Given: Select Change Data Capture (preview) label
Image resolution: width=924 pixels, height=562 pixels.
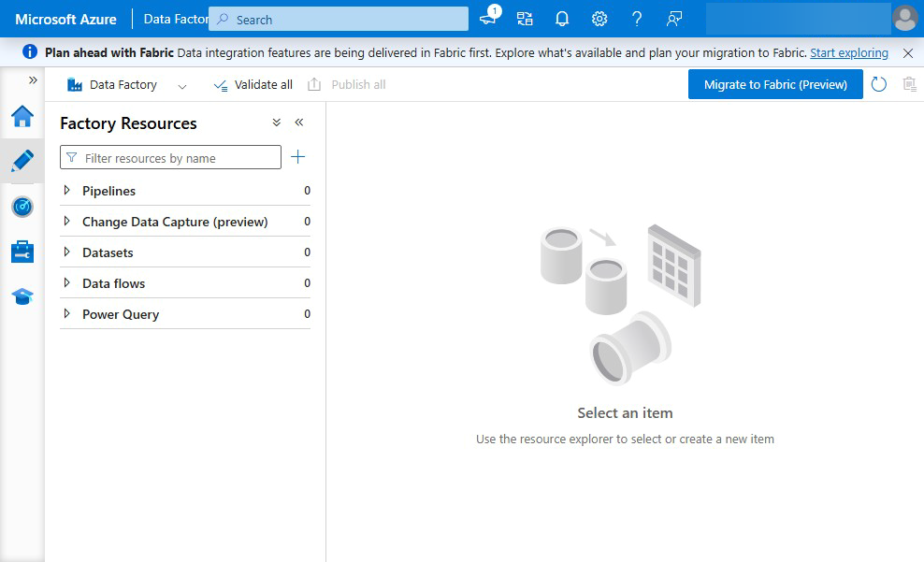Looking at the screenshot, I should pos(175,222).
